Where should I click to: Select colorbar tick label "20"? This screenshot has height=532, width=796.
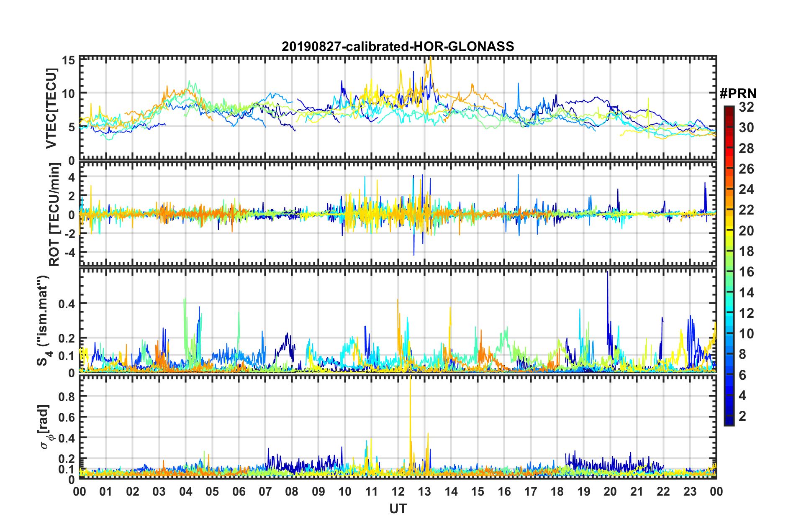click(x=747, y=231)
